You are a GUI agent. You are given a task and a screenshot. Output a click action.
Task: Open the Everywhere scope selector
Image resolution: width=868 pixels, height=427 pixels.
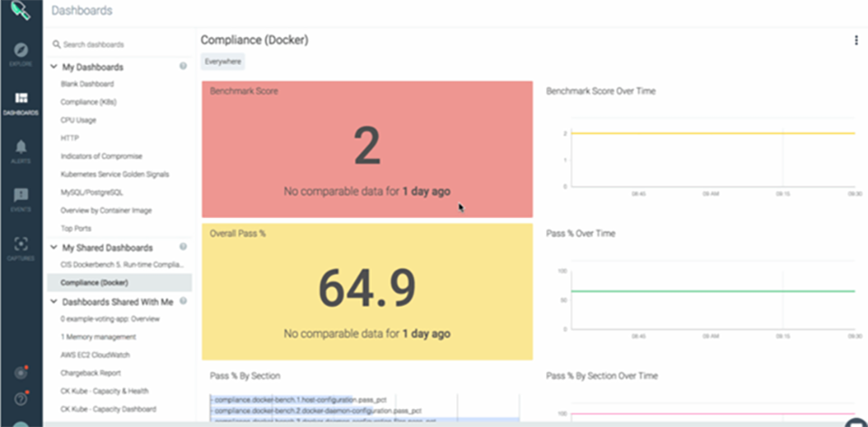click(x=222, y=62)
